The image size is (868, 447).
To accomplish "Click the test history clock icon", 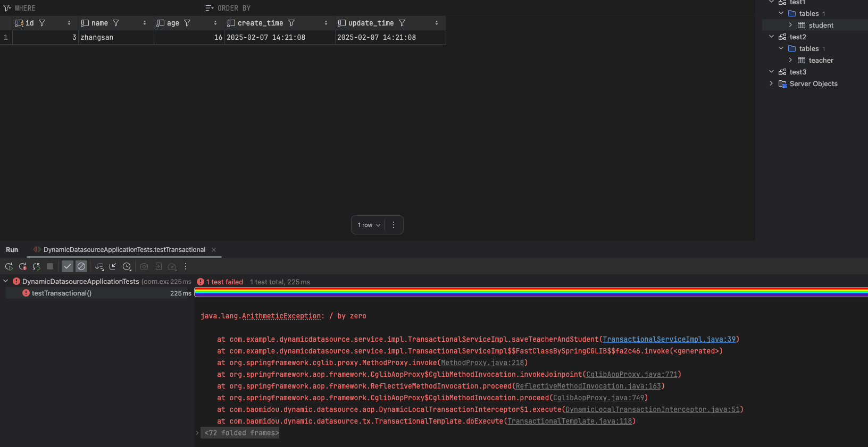I will (x=127, y=267).
